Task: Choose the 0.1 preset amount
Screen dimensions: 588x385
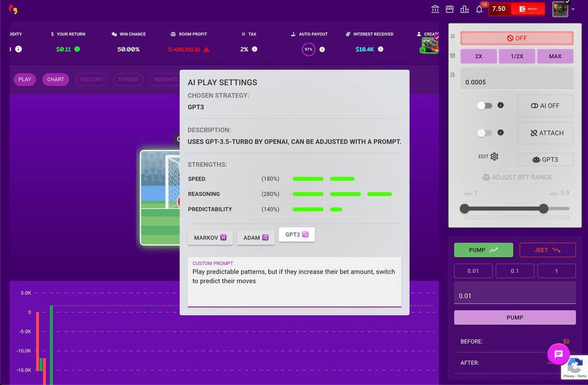Action: 515,271
